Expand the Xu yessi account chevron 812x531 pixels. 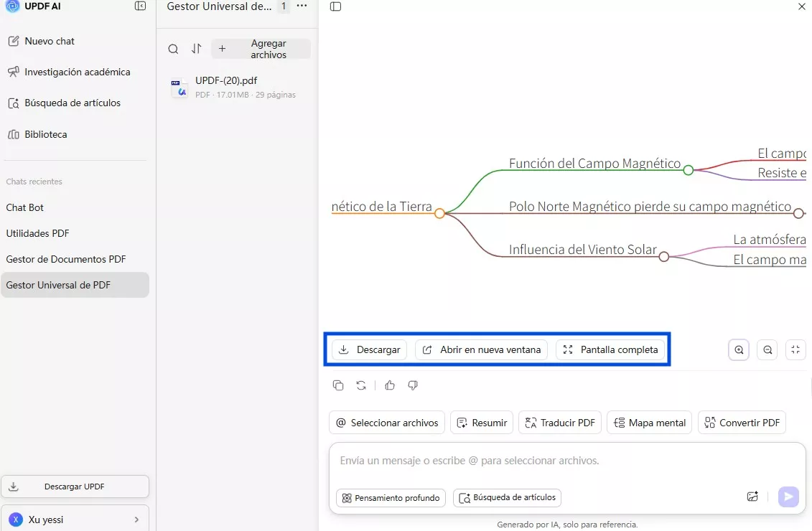coord(136,520)
